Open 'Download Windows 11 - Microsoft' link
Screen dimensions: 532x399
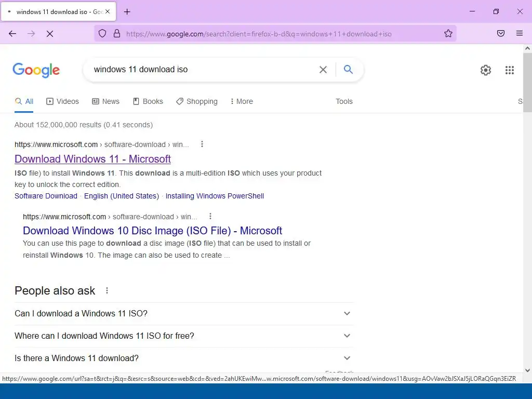(92, 159)
